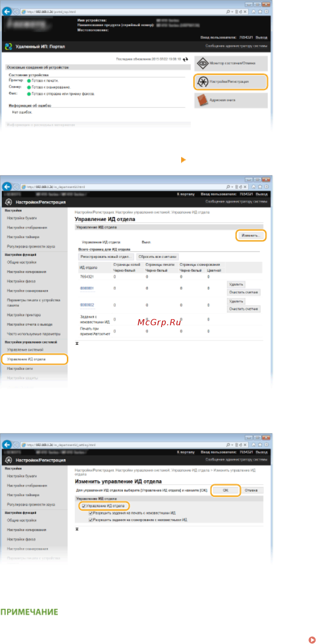Click address bar in Изменить управление ИД отдела window
The image size is (316, 644).
tap(123, 445)
